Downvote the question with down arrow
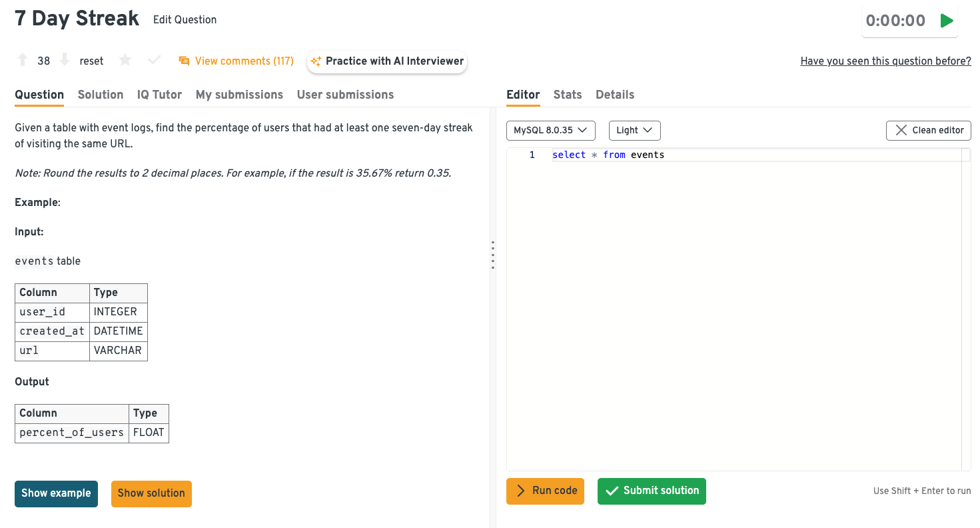980x528 pixels. point(65,61)
